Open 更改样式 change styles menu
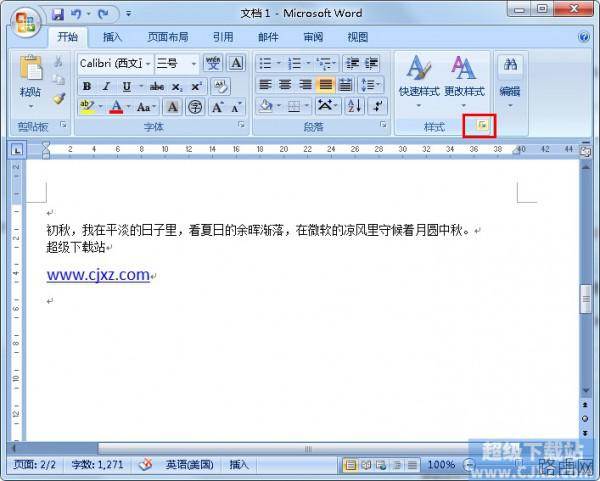Screen dimensions: 600x481 [464, 82]
